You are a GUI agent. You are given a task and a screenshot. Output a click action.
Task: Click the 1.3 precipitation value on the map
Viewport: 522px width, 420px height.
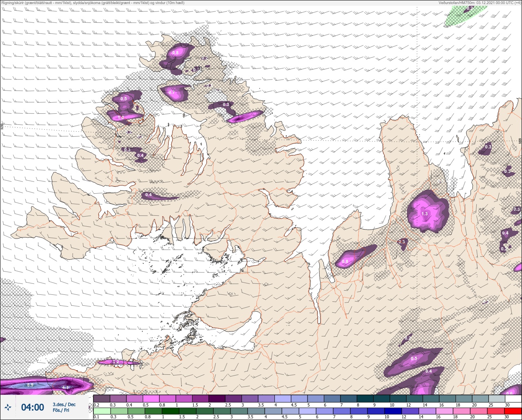click(x=425, y=214)
